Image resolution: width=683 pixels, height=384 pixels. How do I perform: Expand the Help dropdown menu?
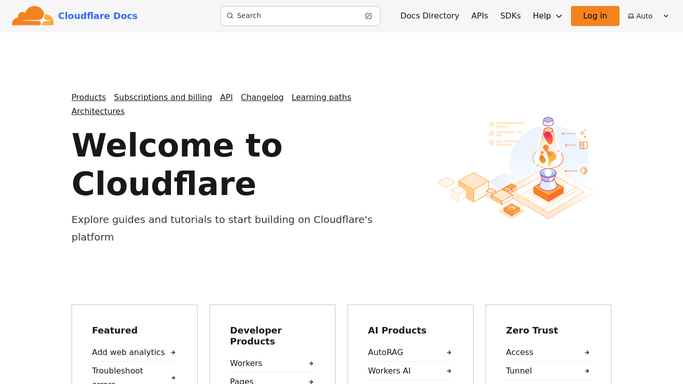[547, 16]
